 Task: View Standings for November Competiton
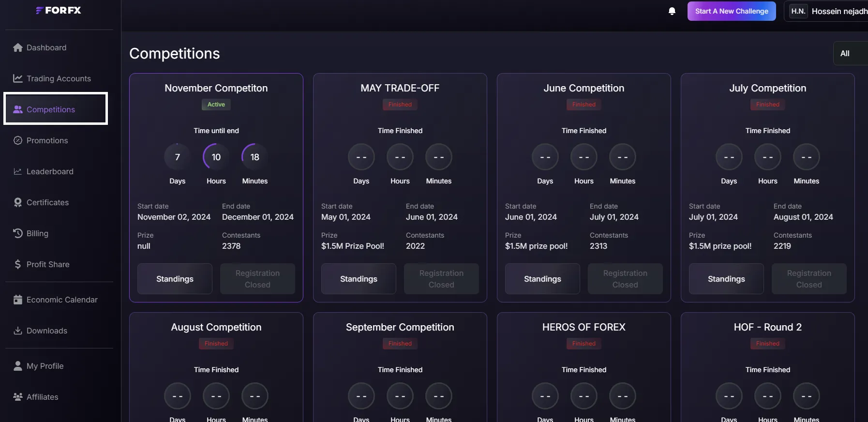(175, 279)
